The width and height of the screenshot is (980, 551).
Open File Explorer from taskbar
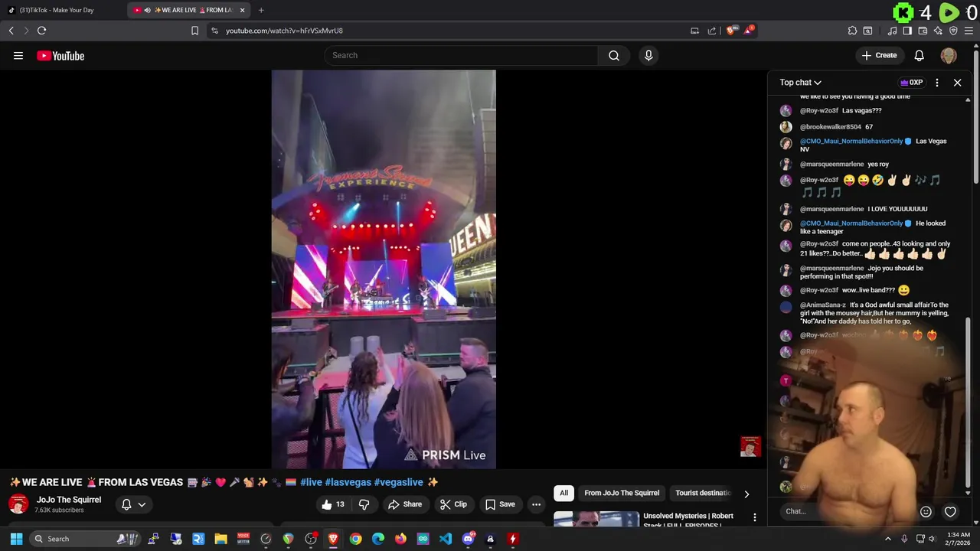220,539
